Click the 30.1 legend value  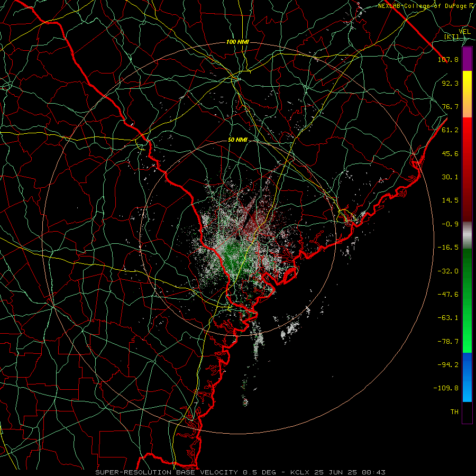tap(450, 177)
